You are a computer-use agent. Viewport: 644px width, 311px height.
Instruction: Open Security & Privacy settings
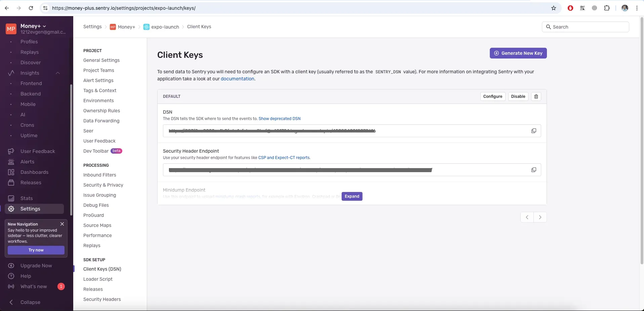click(103, 185)
